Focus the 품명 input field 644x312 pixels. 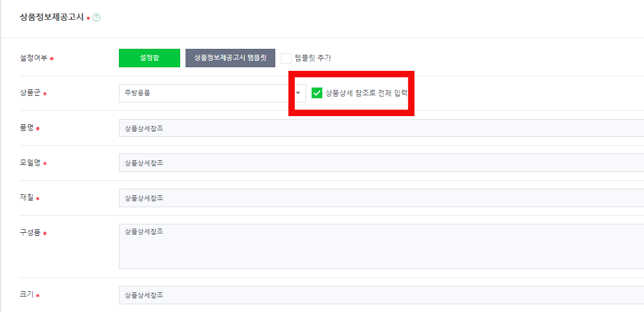click(381, 128)
